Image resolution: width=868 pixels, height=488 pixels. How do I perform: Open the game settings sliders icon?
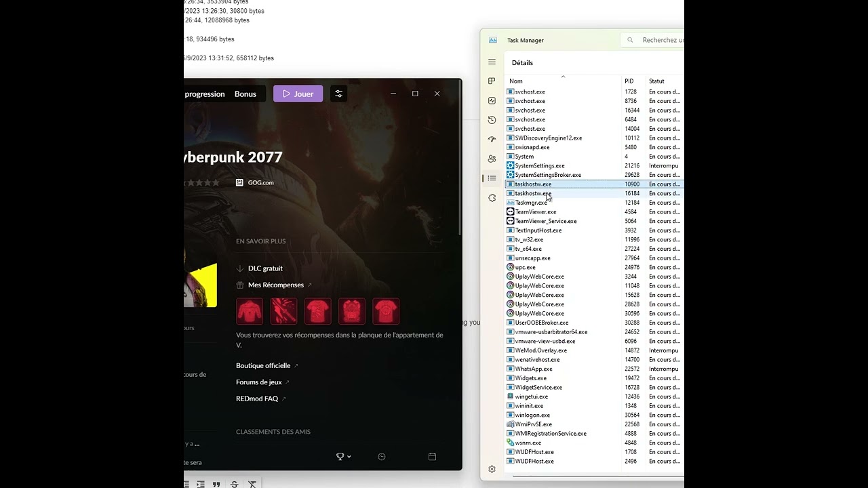338,94
